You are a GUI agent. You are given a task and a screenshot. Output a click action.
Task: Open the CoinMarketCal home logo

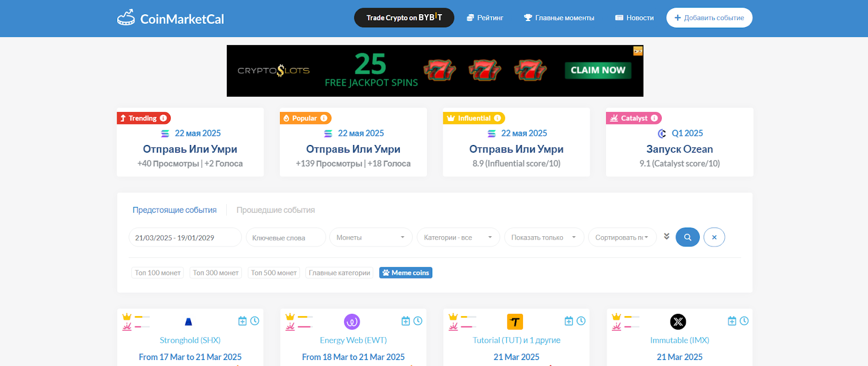[x=171, y=18]
